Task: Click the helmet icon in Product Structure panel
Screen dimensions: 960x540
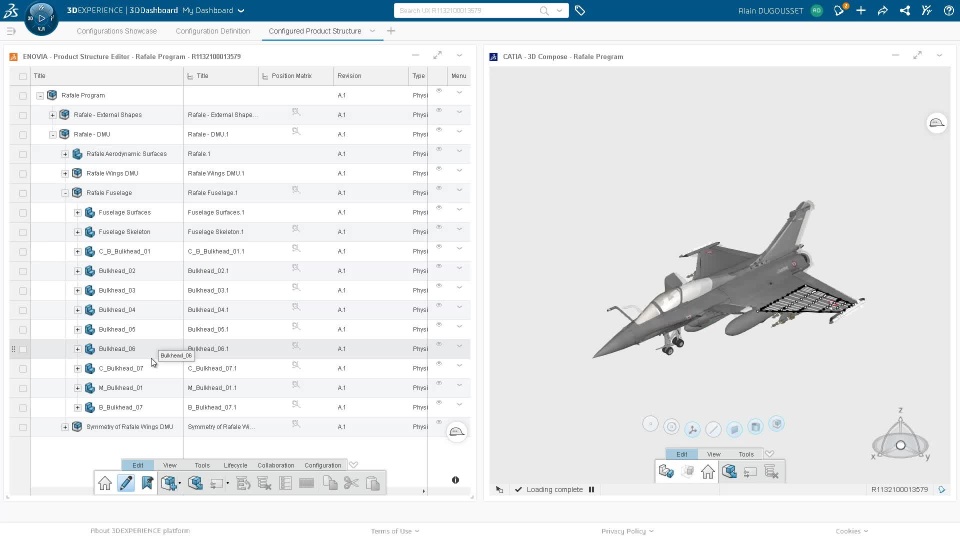Action: [x=457, y=432]
